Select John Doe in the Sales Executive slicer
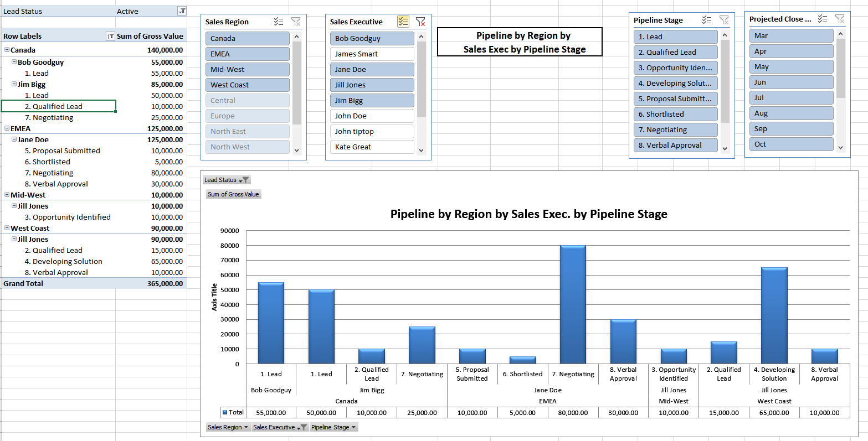Image resolution: width=868 pixels, height=441 pixels. [372, 116]
